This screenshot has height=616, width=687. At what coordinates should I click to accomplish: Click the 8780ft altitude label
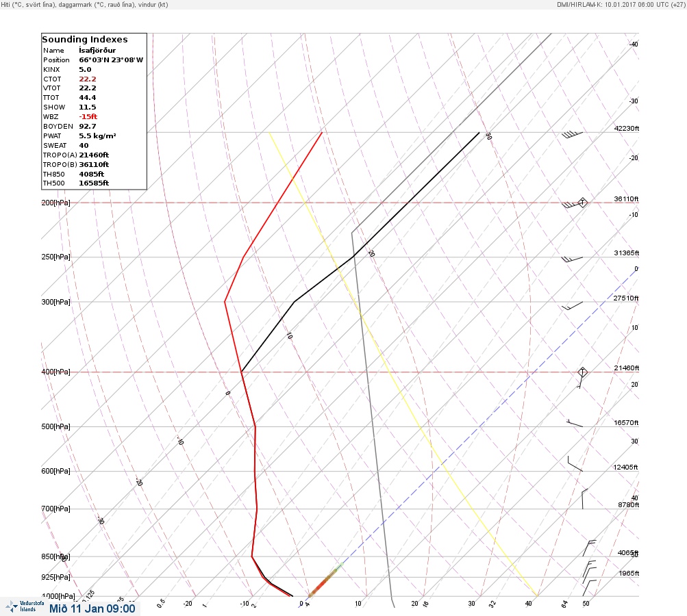(628, 505)
